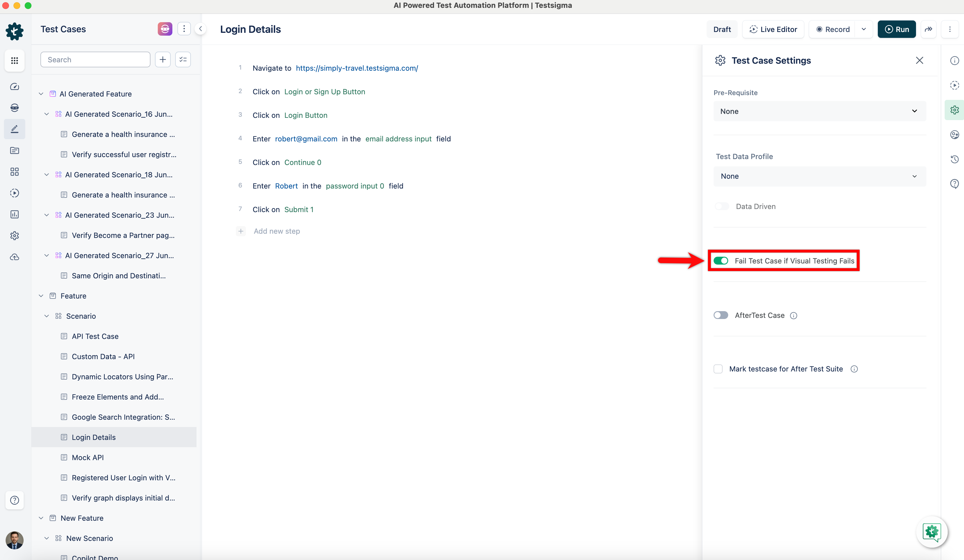964x560 pixels.
Task: Click inside the Search test cases field
Action: click(95, 59)
